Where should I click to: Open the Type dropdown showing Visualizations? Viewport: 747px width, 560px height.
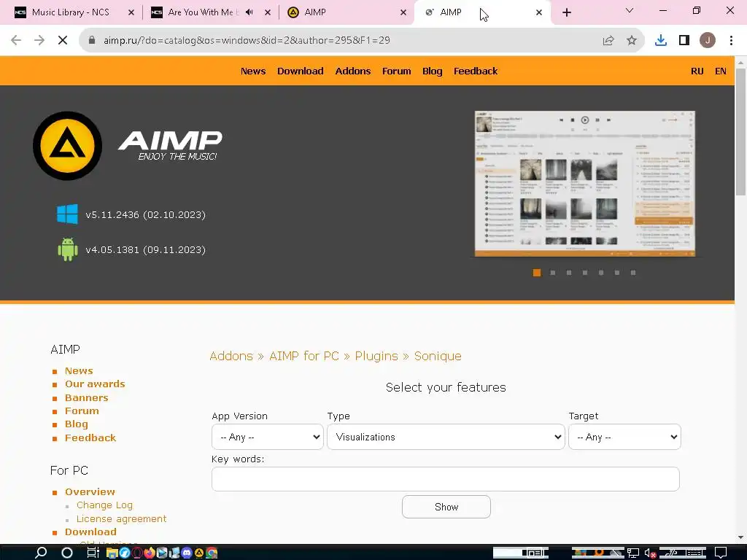coord(446,437)
